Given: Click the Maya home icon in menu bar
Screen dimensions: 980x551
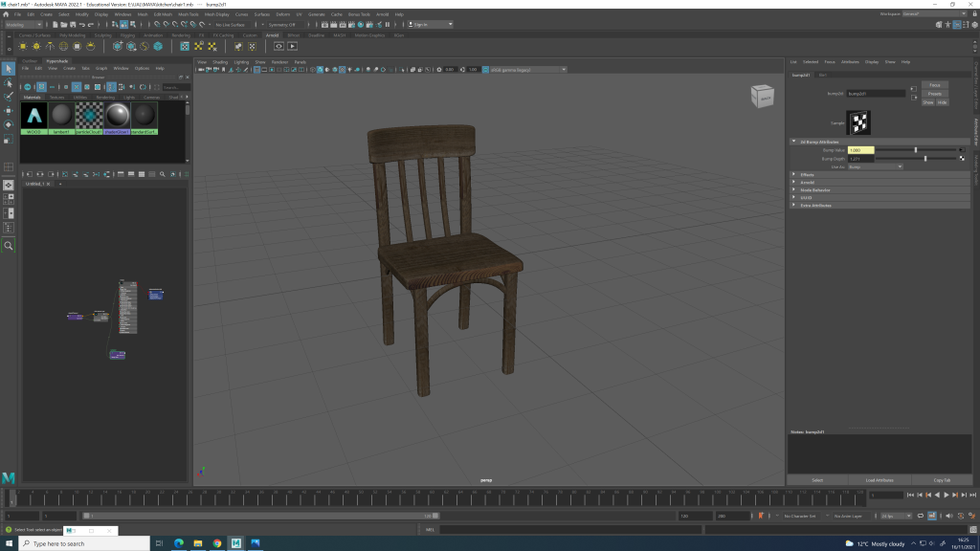Looking at the screenshot, I should (6, 14).
